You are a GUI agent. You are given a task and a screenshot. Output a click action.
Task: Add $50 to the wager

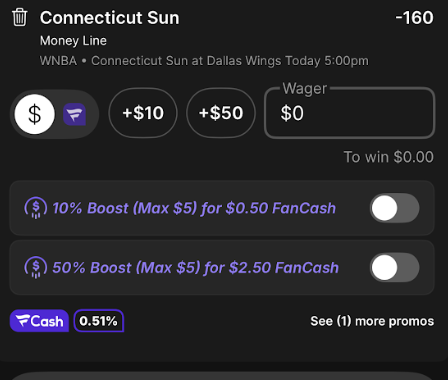[x=221, y=113]
